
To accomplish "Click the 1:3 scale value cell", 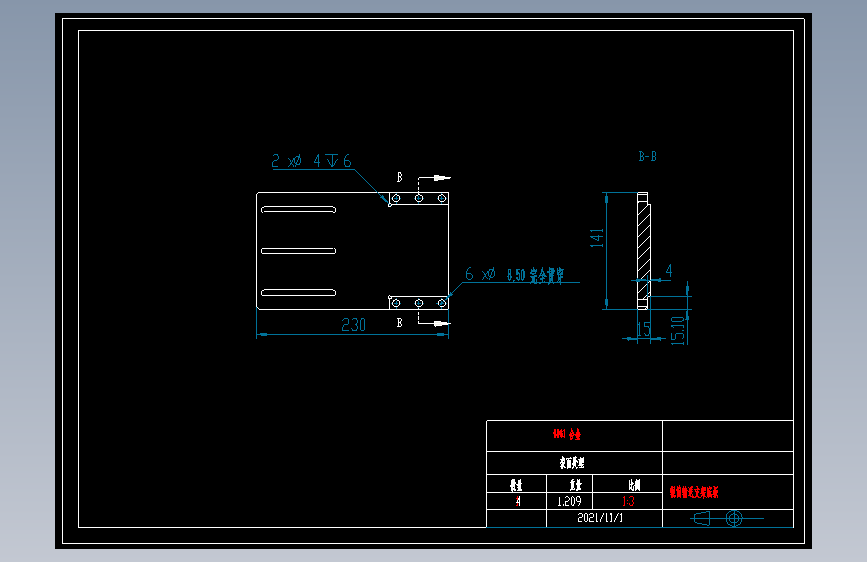I will 628,501.
